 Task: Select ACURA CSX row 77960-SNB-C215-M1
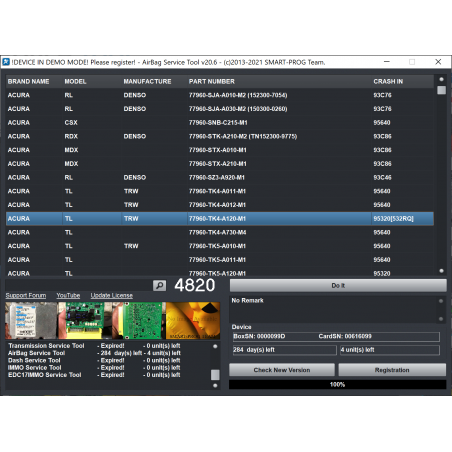pyautogui.click(x=220, y=123)
